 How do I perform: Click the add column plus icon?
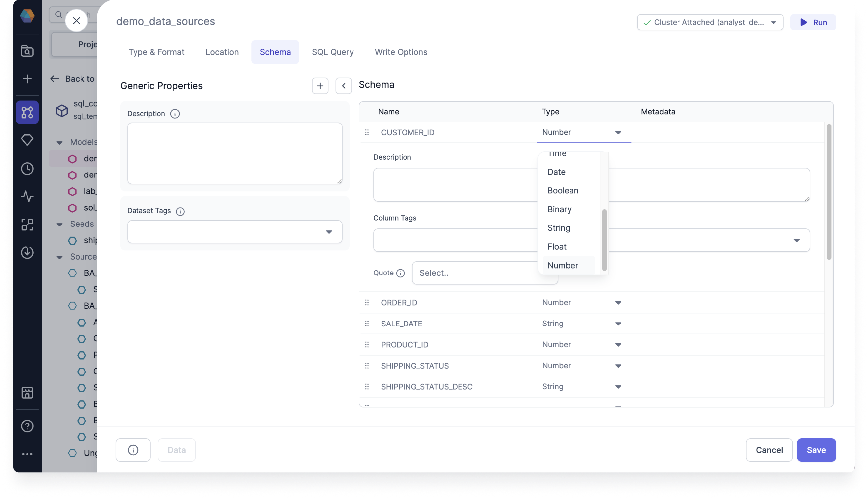(320, 86)
